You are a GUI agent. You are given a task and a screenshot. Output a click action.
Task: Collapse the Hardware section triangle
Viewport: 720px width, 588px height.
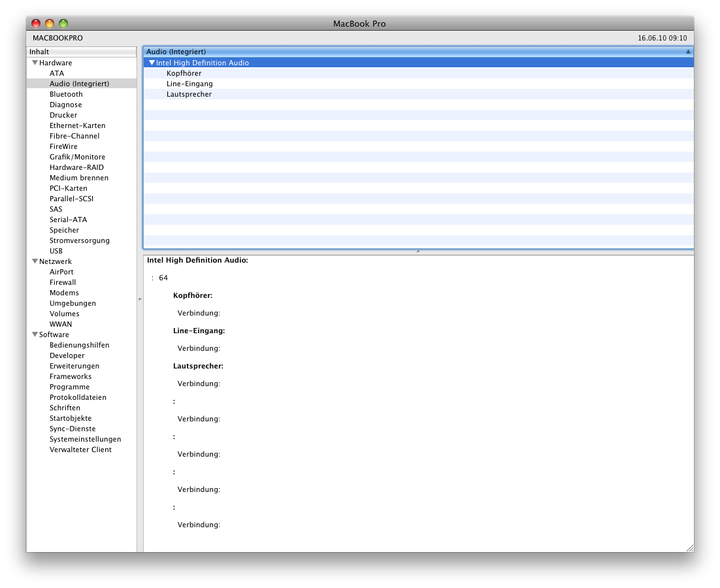[35, 63]
